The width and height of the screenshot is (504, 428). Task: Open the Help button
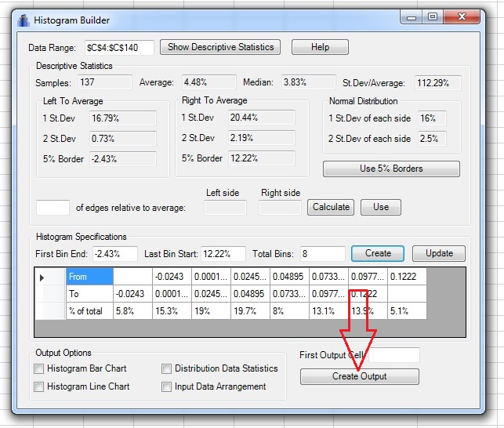(320, 47)
